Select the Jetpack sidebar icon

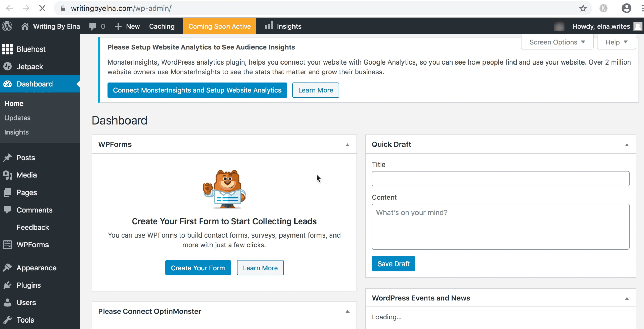8,66
